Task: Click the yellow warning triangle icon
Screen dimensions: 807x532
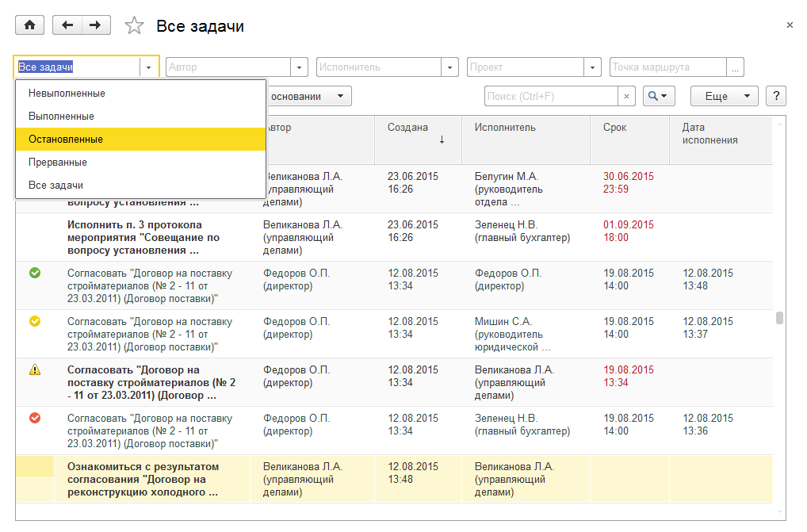Action: (34, 369)
